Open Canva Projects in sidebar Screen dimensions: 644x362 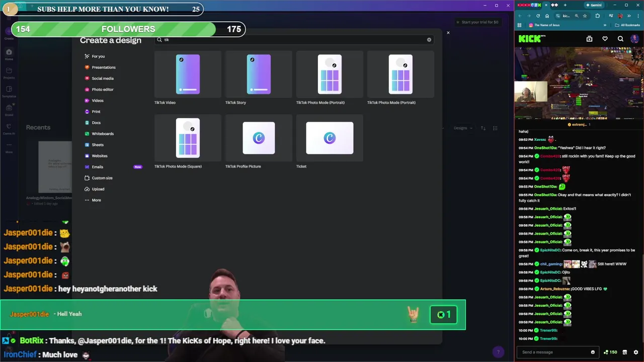click(x=9, y=73)
